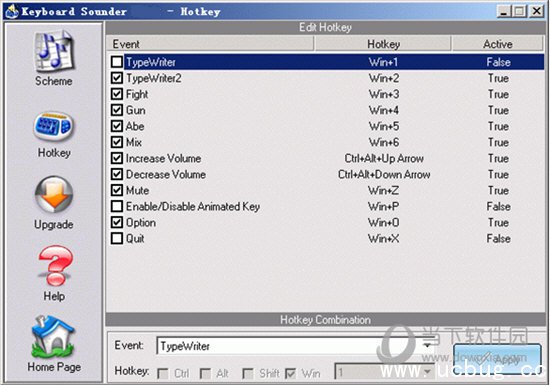The image size is (550, 385).
Task: Sort by the Event column header
Action: coord(210,44)
